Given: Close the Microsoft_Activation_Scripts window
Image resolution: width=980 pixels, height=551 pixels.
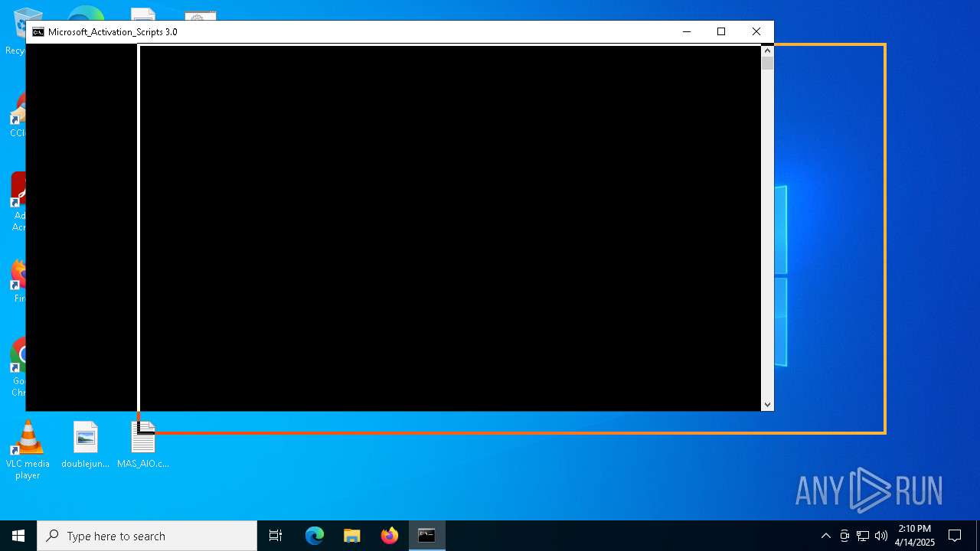Looking at the screenshot, I should tap(756, 31).
